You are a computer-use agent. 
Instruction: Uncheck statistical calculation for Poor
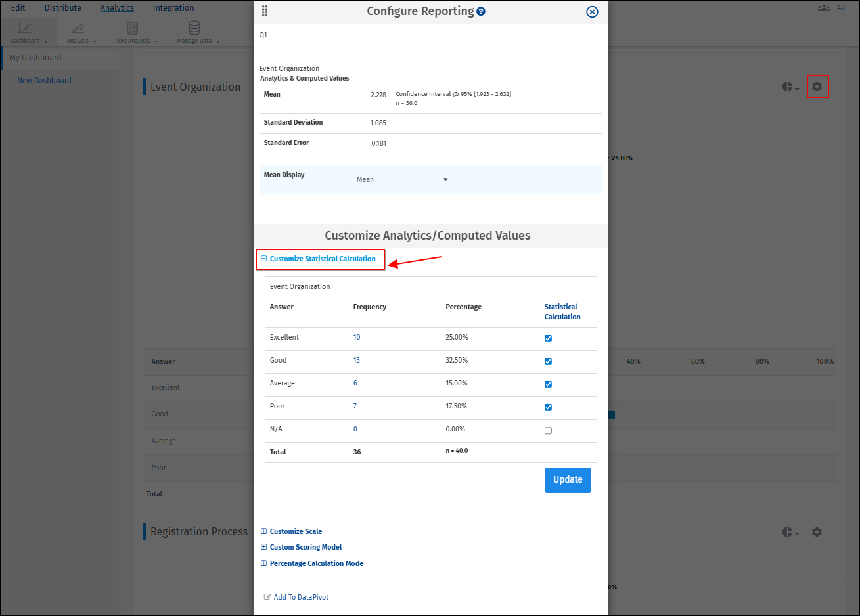point(548,407)
